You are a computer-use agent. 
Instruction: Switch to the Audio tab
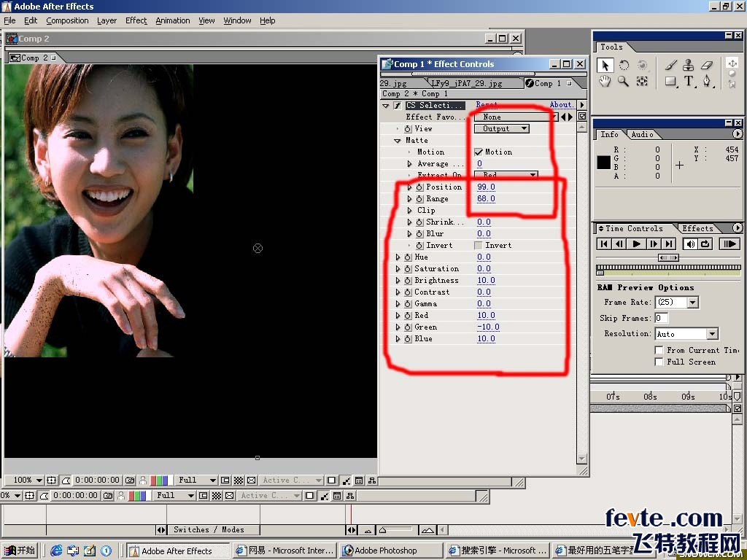(642, 135)
